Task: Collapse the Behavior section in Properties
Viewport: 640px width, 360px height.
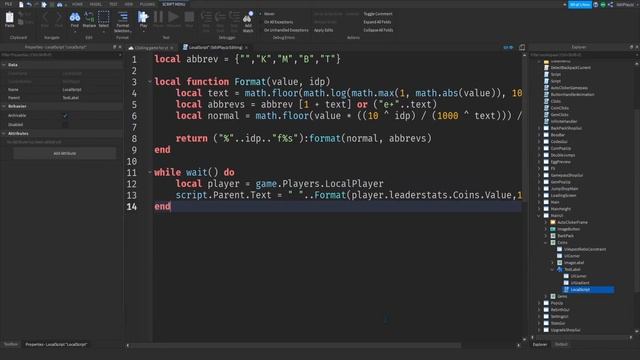Action: [x=4, y=106]
